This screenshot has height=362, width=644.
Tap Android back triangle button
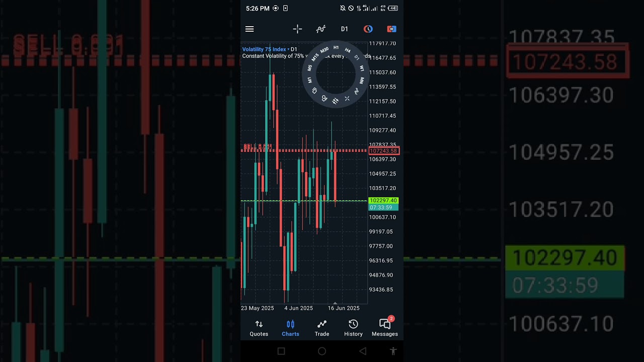[363, 351]
